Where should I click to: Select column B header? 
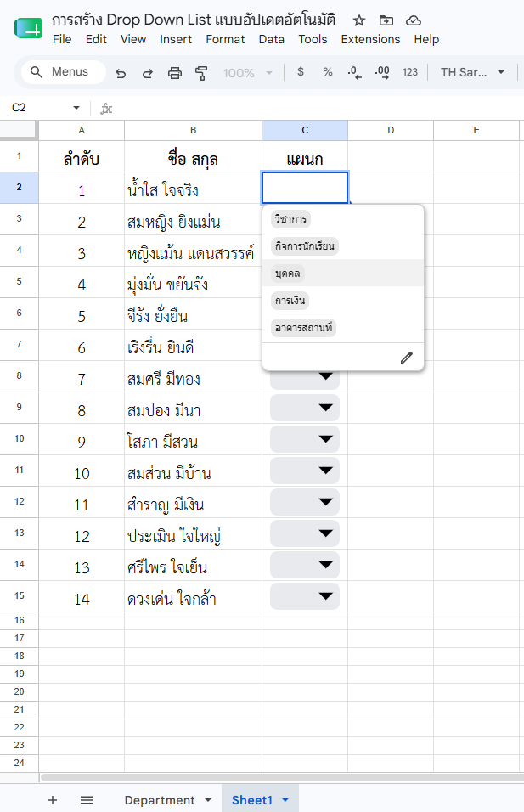(193, 131)
